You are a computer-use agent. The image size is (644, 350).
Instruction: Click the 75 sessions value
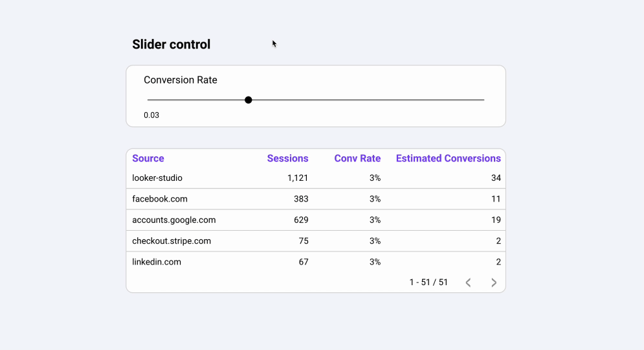point(304,241)
